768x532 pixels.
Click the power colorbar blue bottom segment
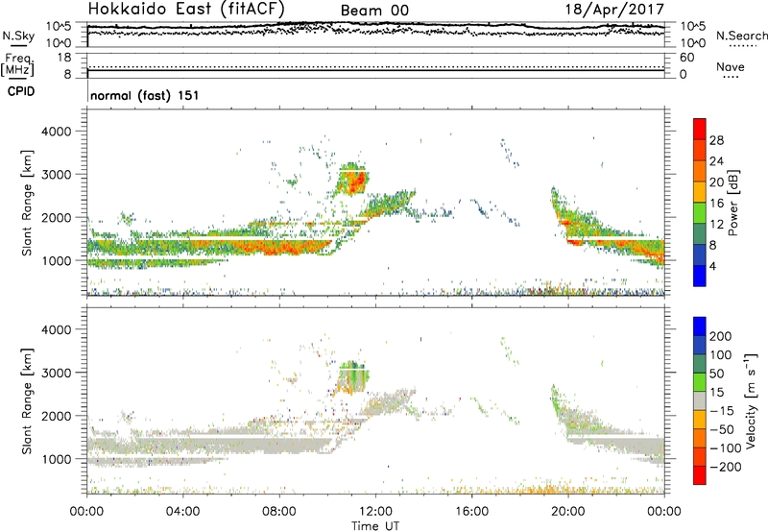pyautogui.click(x=700, y=276)
